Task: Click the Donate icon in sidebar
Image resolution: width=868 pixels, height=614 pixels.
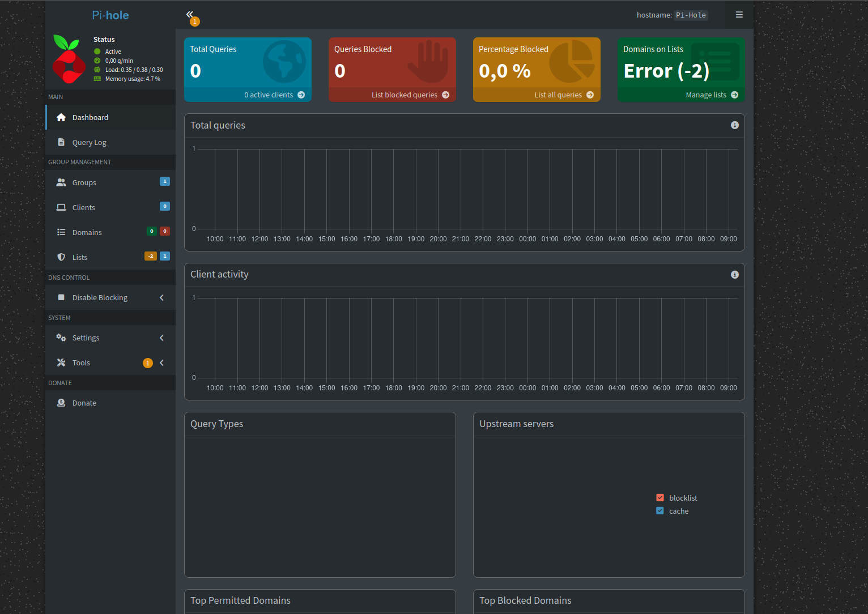Action: tap(61, 403)
